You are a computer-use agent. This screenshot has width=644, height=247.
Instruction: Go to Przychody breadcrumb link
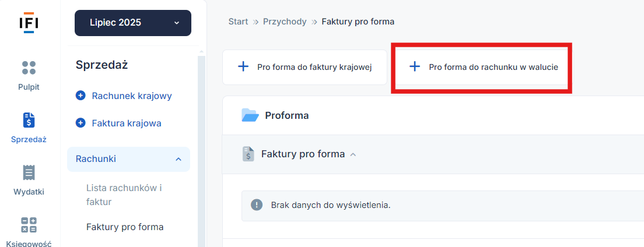(x=285, y=22)
